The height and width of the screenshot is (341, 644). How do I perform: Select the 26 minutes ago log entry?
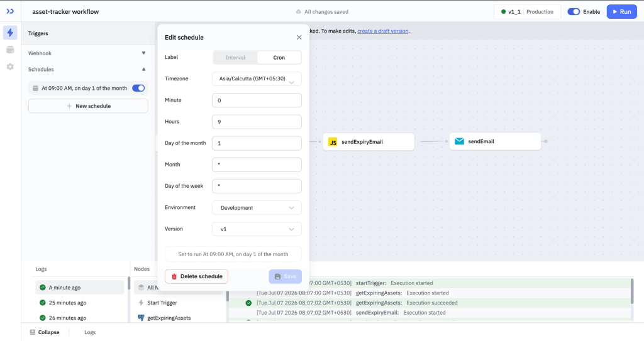tap(80, 318)
